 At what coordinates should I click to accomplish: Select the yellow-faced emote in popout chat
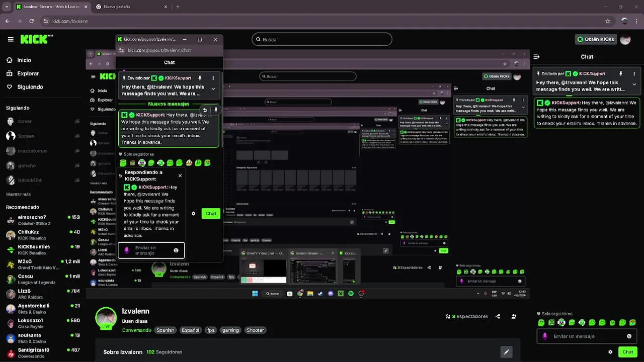[x=189, y=163]
